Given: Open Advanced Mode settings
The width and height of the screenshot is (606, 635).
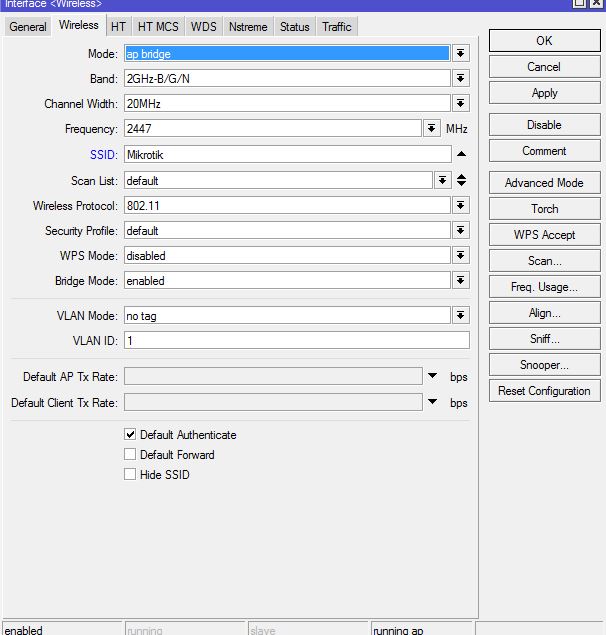Looking at the screenshot, I should click(544, 183).
